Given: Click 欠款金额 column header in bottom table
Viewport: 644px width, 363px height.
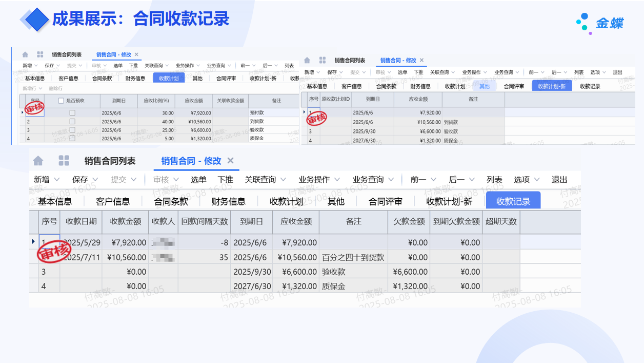Looking at the screenshot, I should tap(409, 221).
